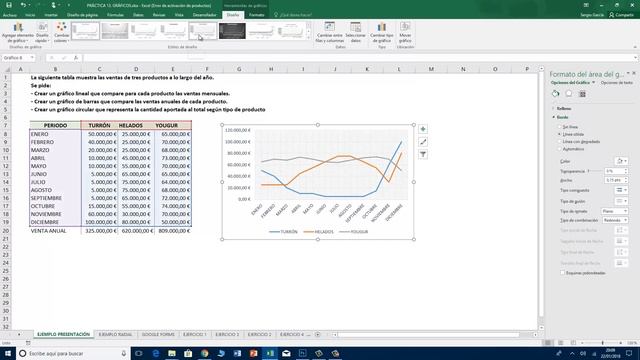
Task: Select cell 325.000,00 € annual total
Action: point(99,231)
